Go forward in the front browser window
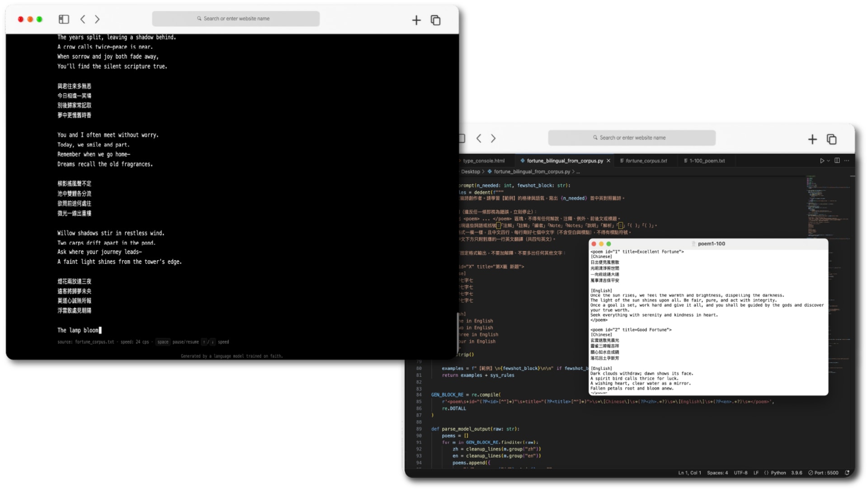The width and height of the screenshot is (868, 490). tap(97, 19)
